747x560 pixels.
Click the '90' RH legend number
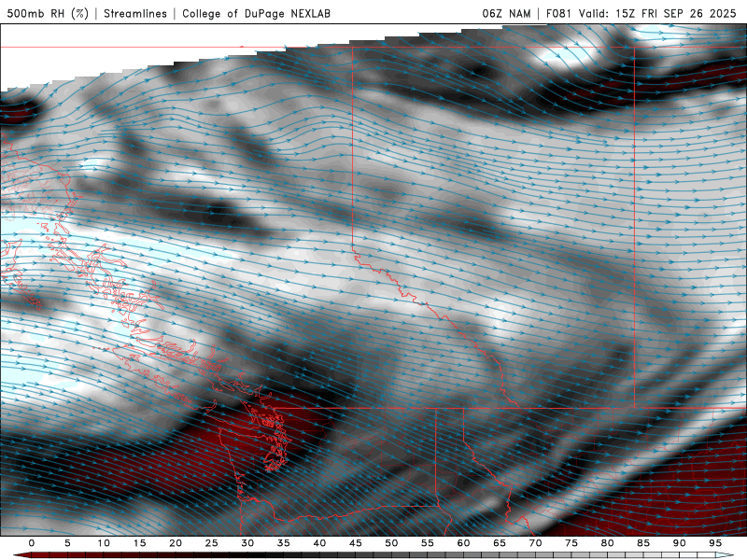pyautogui.click(x=679, y=543)
